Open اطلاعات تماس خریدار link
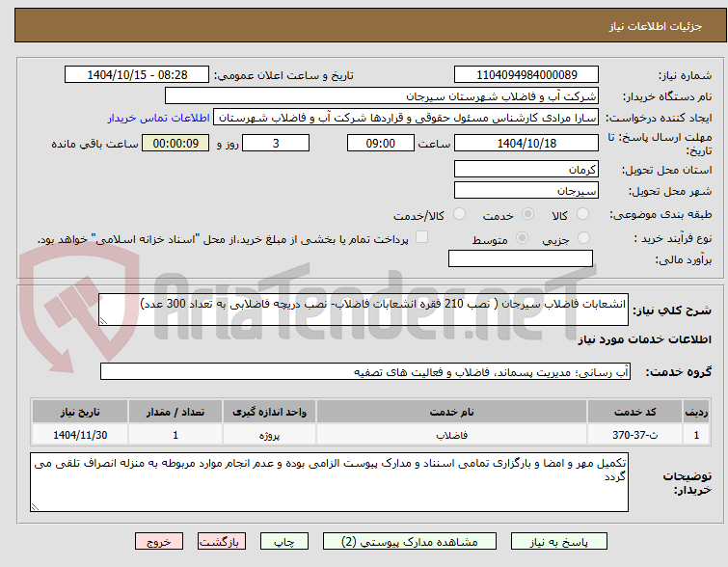The width and height of the screenshot is (728, 567). (159, 118)
